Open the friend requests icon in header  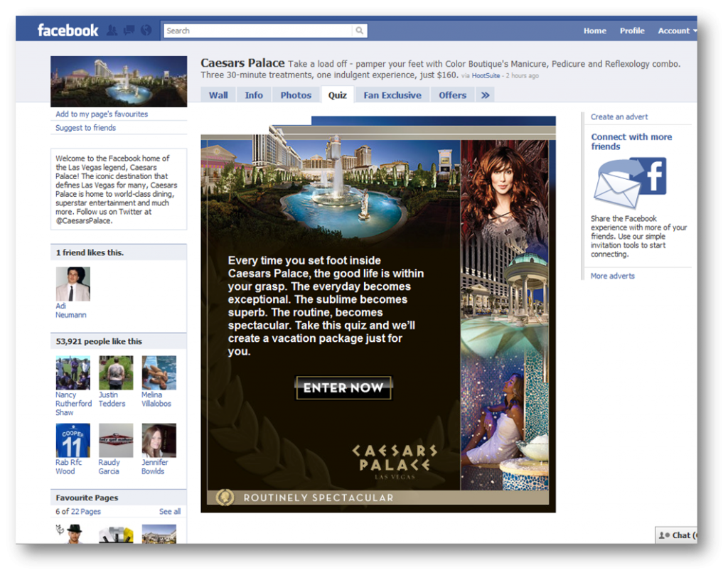(112, 30)
